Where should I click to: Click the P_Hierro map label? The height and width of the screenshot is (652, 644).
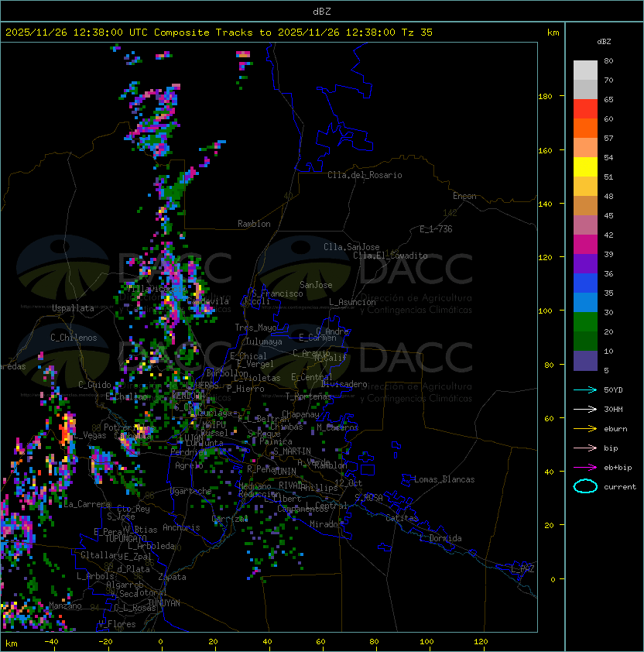point(245,389)
